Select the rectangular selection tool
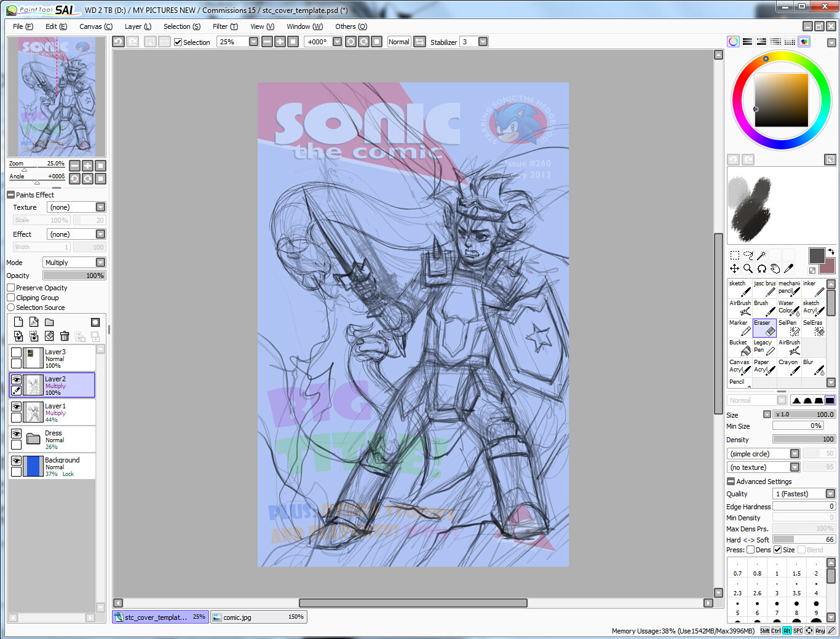 734,255
